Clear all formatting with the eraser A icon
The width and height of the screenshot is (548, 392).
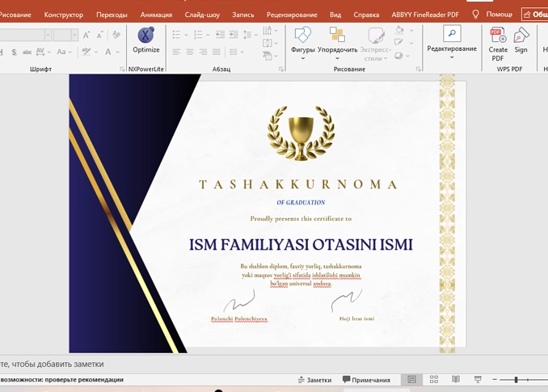click(x=116, y=35)
